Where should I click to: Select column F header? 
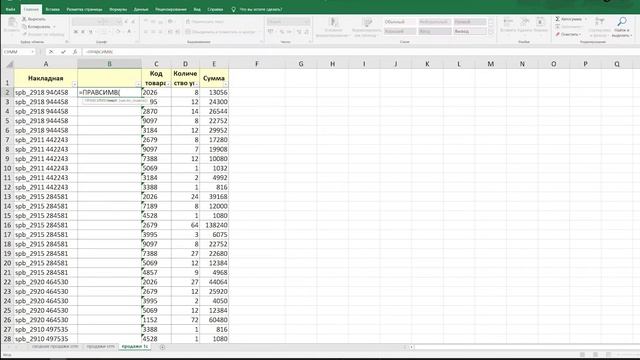coord(257,64)
